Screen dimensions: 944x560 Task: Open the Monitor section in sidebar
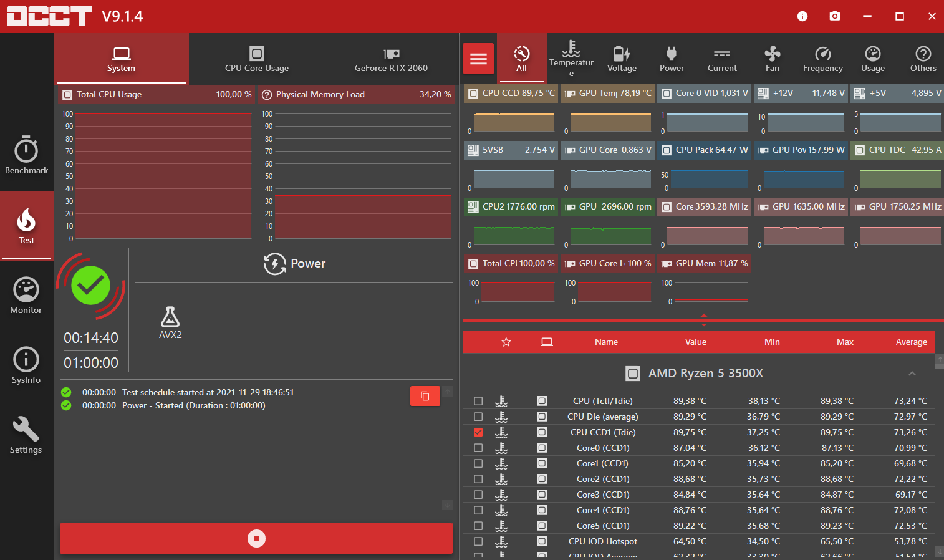[26, 295]
